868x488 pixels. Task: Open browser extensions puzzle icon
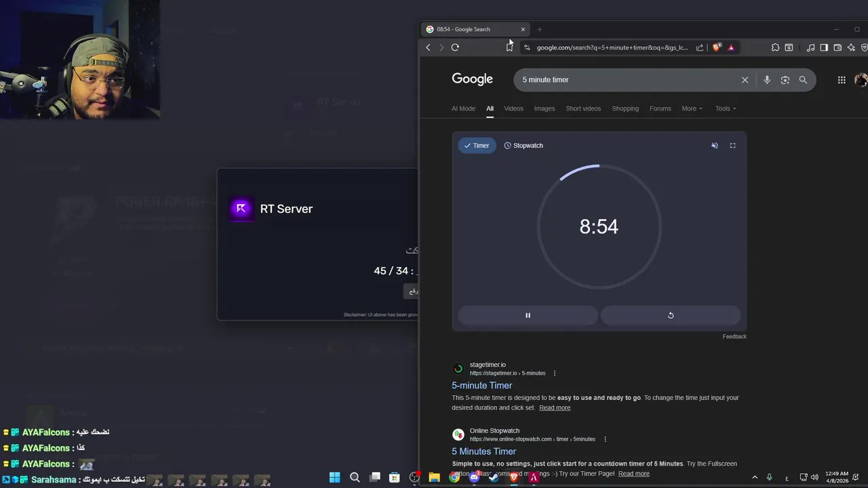click(x=775, y=47)
